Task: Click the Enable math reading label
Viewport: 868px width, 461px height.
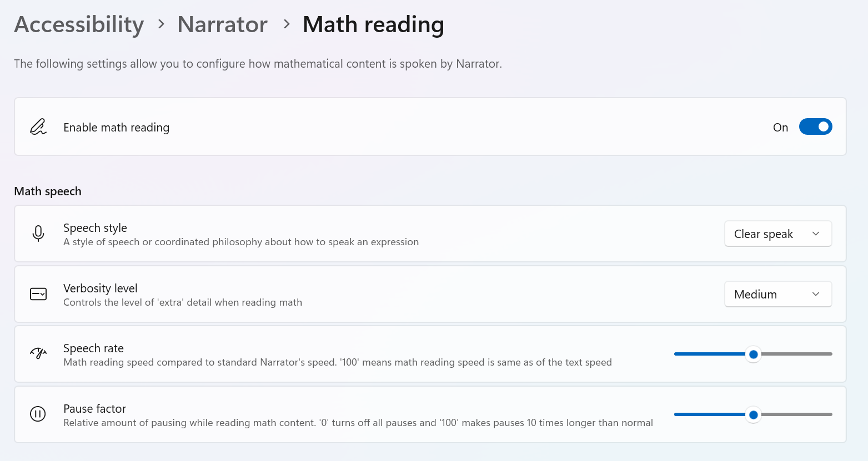Action: (x=116, y=128)
